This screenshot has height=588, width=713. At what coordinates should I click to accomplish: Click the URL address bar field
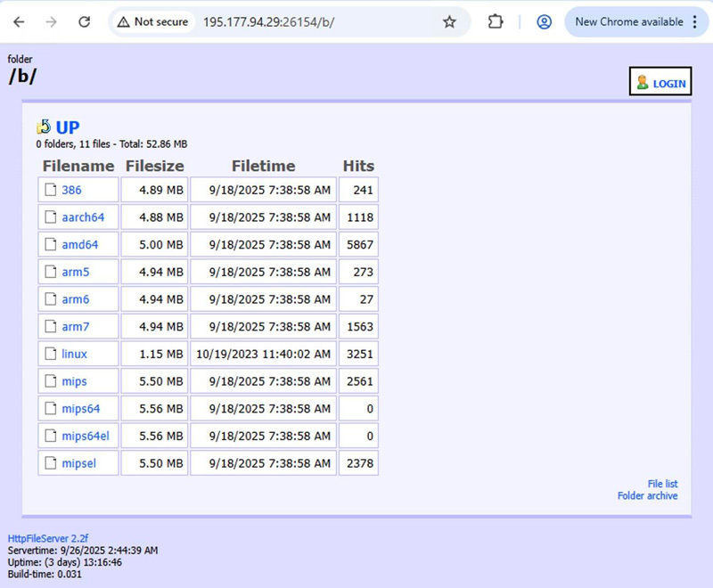(312, 22)
